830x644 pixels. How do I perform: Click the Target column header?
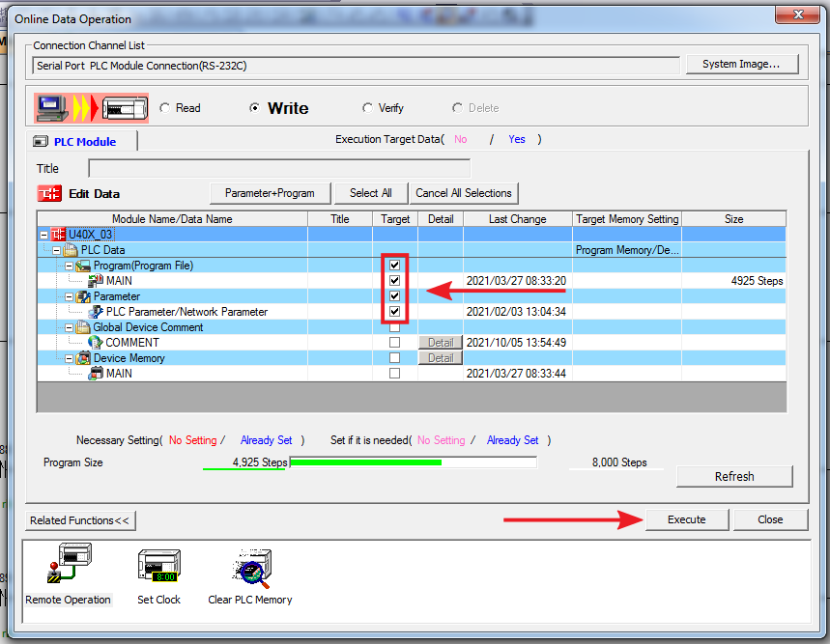(x=395, y=219)
